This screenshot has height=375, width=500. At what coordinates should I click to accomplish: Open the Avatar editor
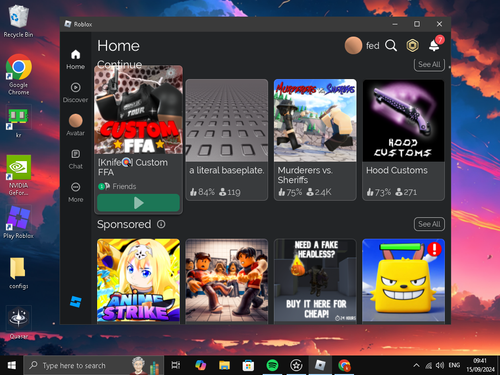(75, 125)
